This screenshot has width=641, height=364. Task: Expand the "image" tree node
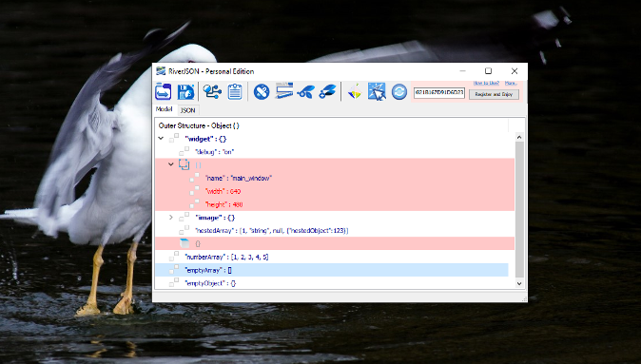(x=171, y=218)
